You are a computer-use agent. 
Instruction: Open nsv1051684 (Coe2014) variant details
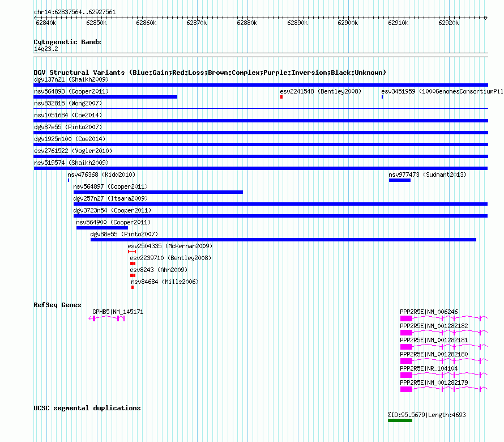[x=68, y=115]
